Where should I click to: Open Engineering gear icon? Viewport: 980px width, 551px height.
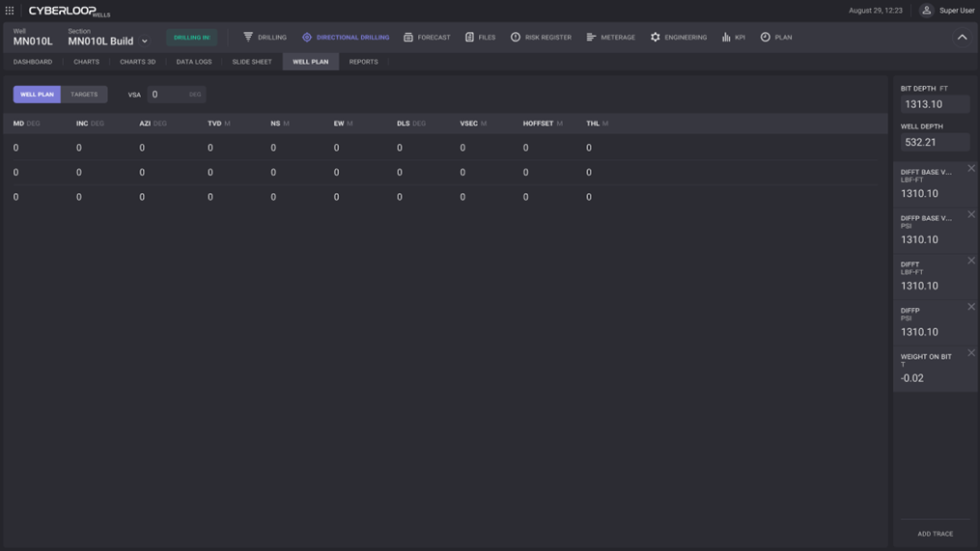(x=656, y=38)
